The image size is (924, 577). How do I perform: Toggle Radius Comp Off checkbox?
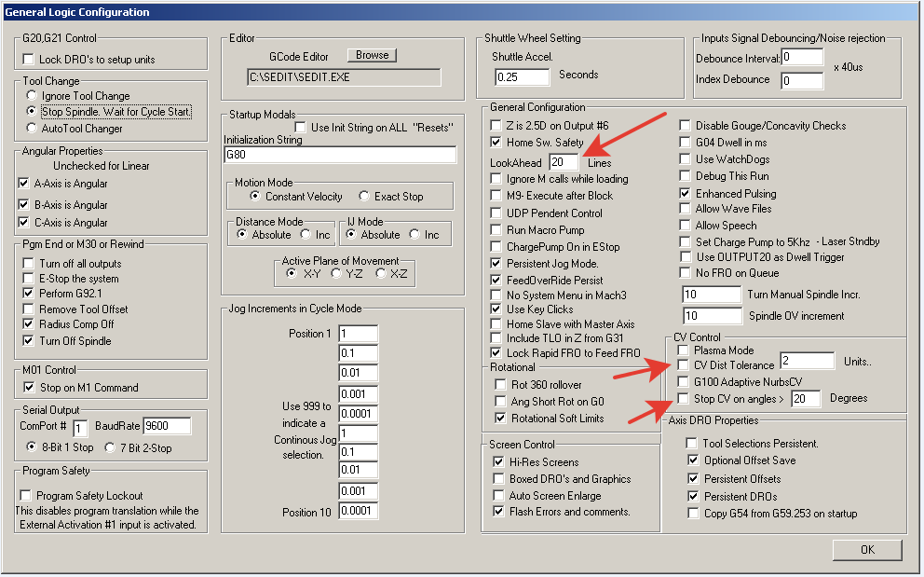(x=28, y=323)
